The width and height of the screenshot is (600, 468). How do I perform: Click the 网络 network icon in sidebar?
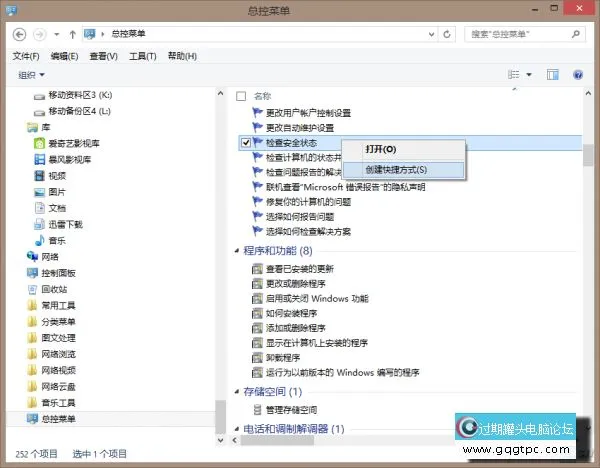(32, 257)
